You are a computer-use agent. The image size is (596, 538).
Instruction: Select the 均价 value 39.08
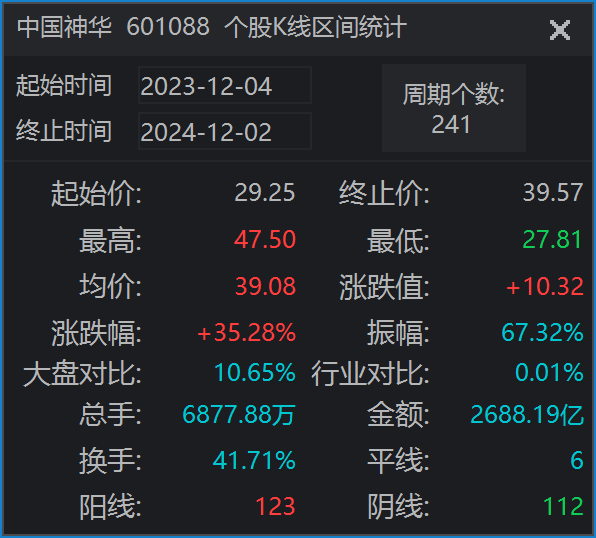(x=265, y=286)
